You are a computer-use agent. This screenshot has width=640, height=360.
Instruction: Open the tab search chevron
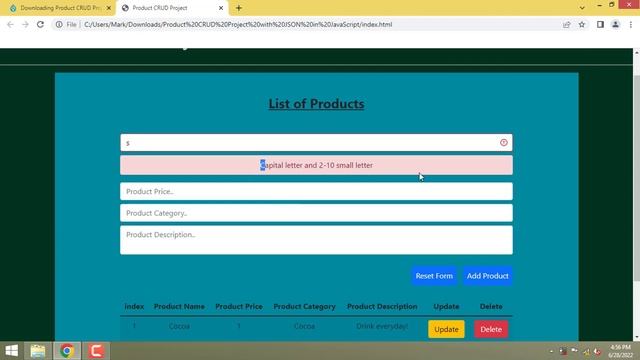pos(582,8)
